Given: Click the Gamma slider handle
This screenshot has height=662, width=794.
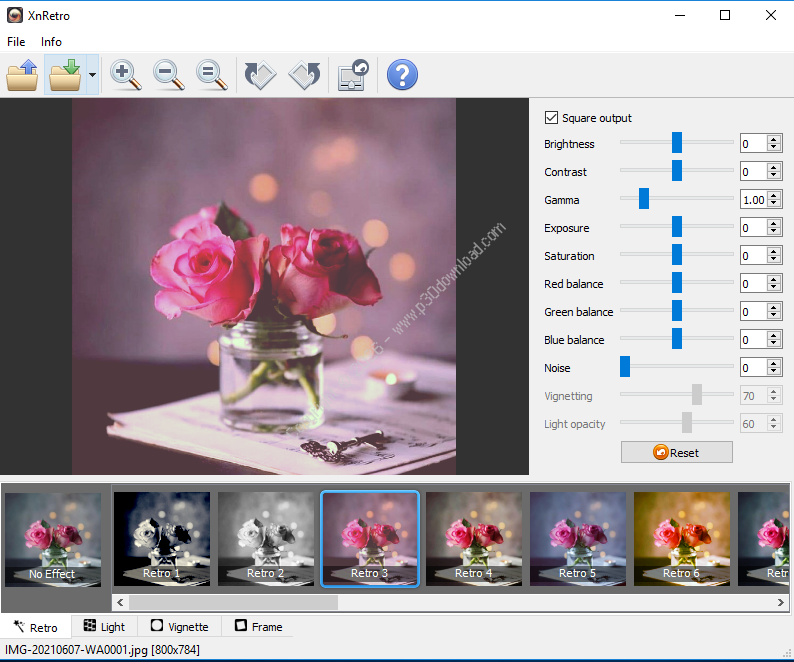Looking at the screenshot, I should pos(644,199).
